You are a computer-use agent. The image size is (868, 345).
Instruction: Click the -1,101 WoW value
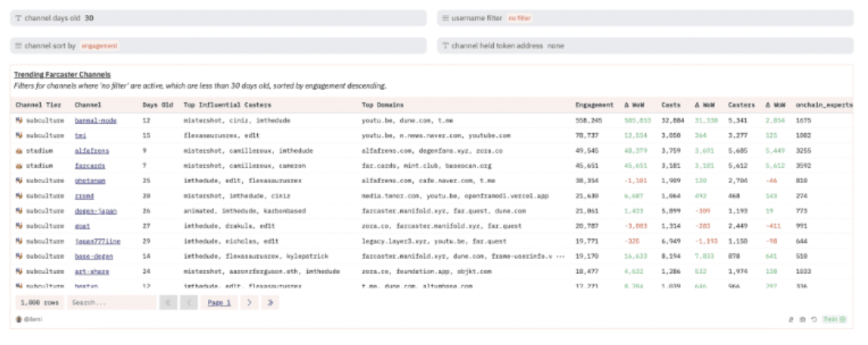click(635, 180)
